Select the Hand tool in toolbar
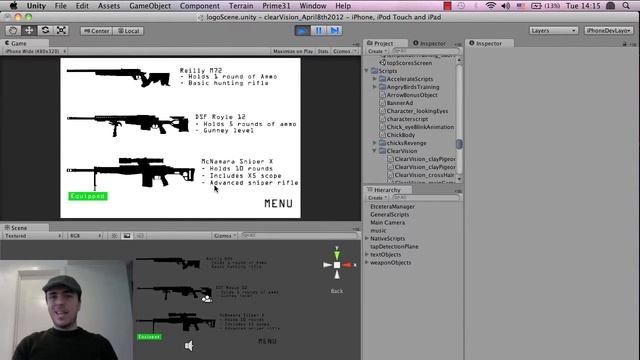640x360 pixels. (13, 31)
